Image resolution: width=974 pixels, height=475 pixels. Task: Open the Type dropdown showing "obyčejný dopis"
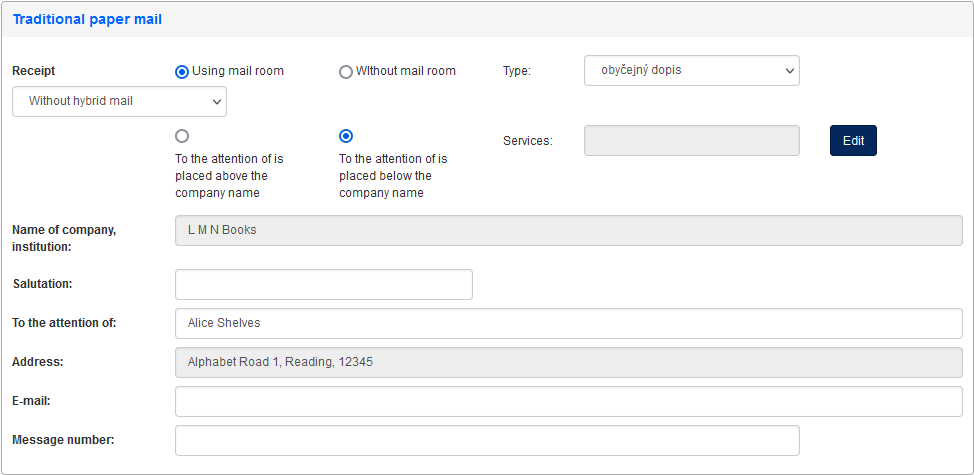coord(691,71)
